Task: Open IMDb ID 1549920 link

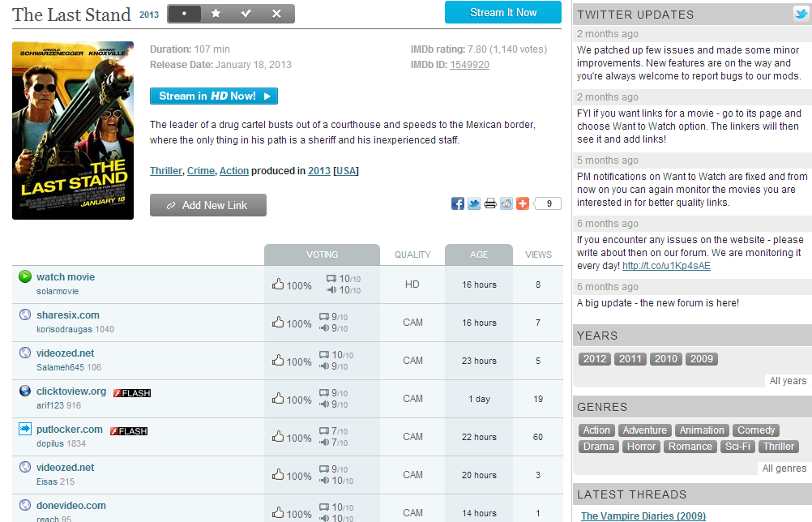Action: pyautogui.click(x=469, y=65)
